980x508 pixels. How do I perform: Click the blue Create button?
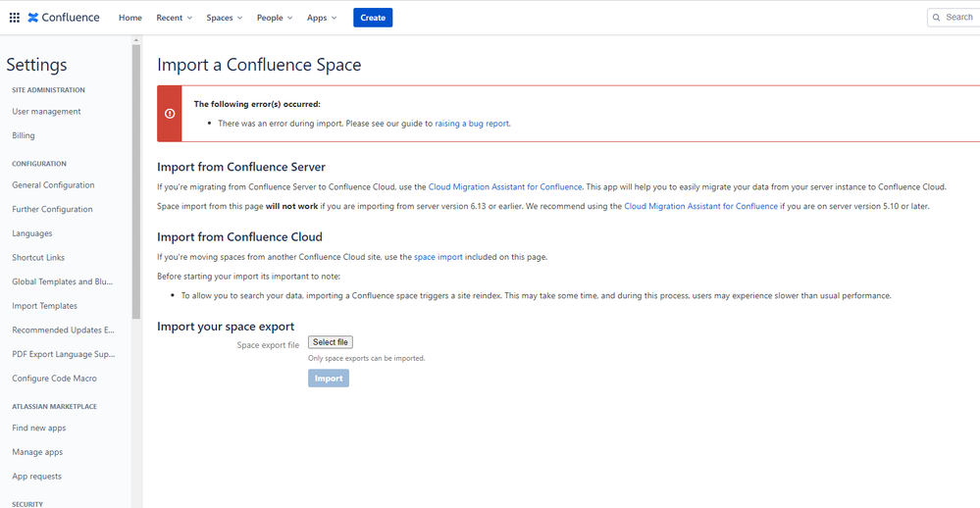point(373,18)
